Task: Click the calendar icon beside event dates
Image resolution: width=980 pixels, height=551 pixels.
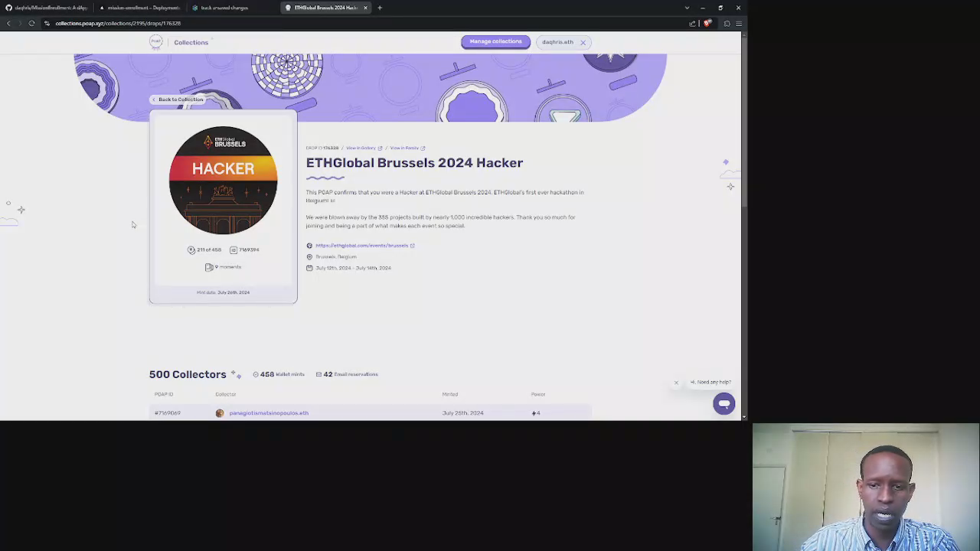Action: 309,268
